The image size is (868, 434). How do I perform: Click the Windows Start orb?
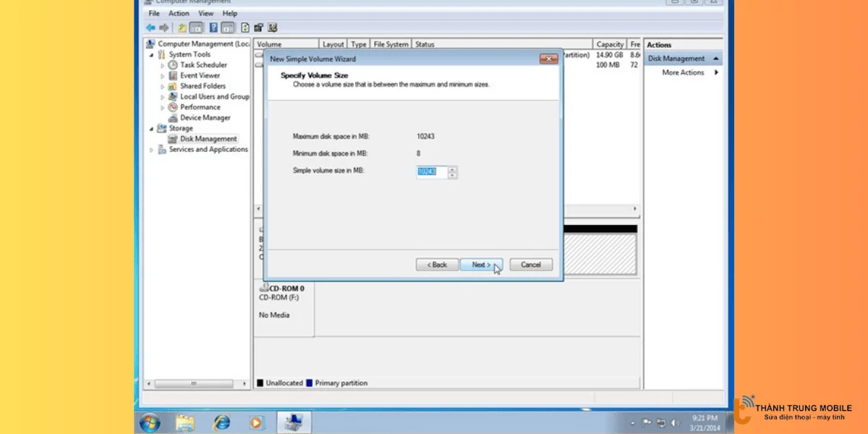(150, 422)
